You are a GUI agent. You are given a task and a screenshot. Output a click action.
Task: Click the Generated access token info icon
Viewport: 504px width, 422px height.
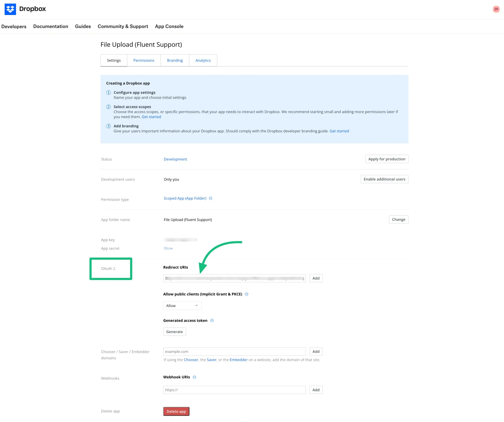212,320
